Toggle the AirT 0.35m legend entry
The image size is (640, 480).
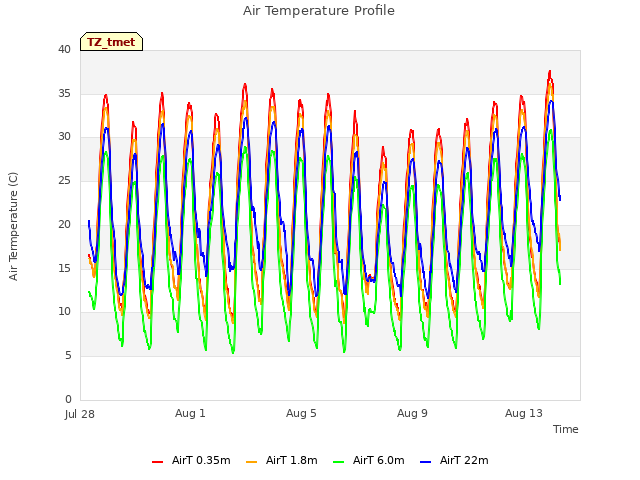[191, 461]
